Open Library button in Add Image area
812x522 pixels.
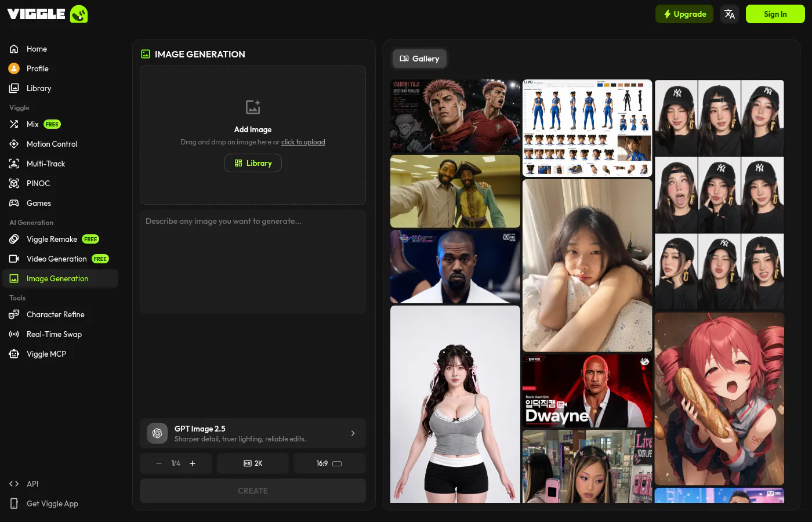253,163
